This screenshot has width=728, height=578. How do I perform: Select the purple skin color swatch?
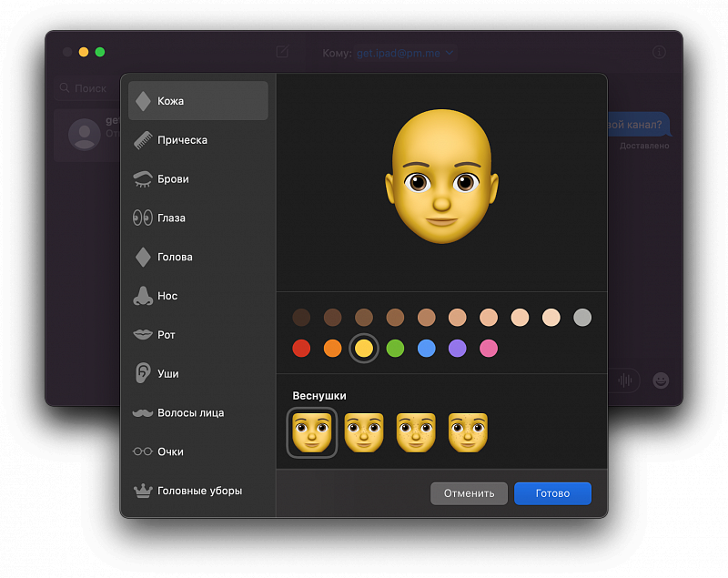coord(458,349)
